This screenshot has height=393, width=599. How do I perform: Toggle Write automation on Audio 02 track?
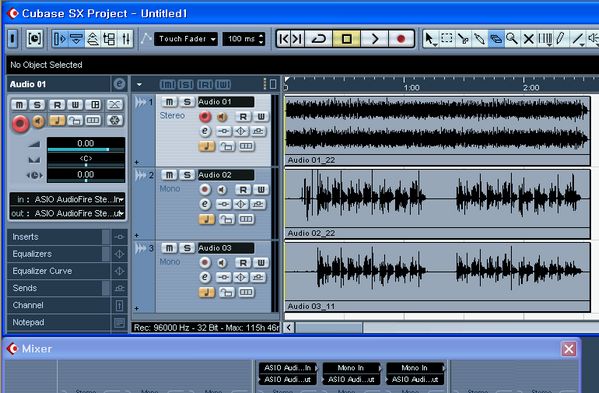[261, 189]
